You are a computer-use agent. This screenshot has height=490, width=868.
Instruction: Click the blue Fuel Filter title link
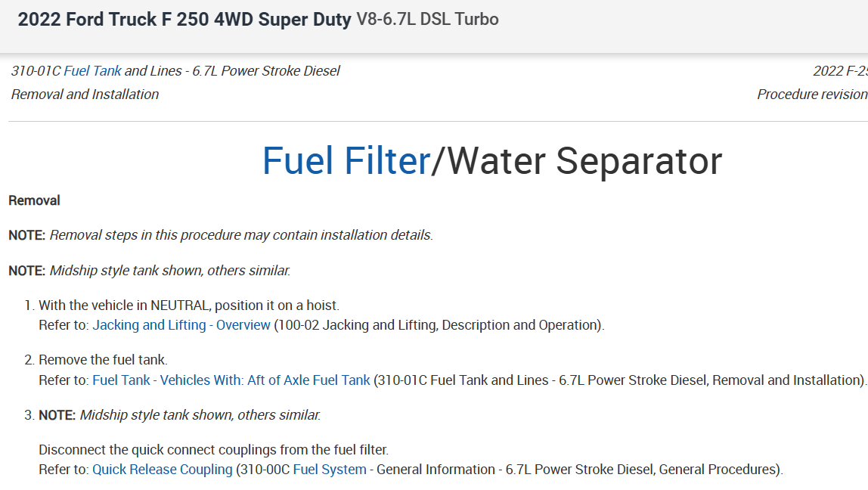(346, 161)
